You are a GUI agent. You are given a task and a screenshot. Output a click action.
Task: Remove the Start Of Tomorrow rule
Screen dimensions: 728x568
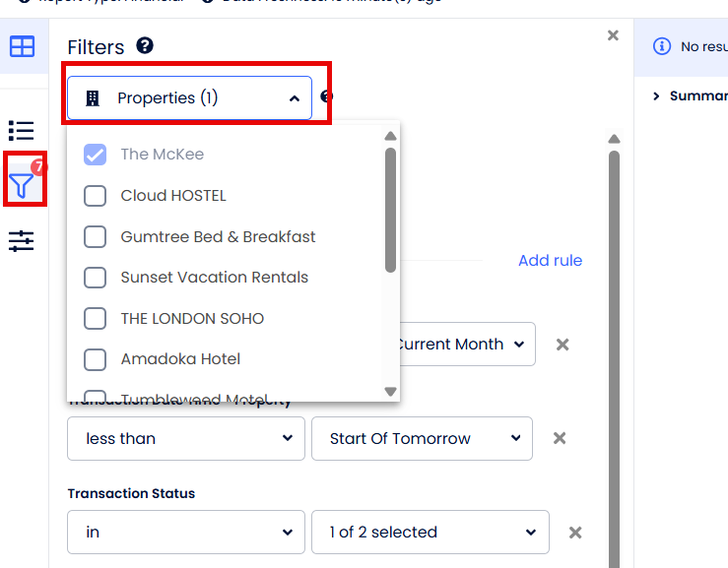point(560,438)
